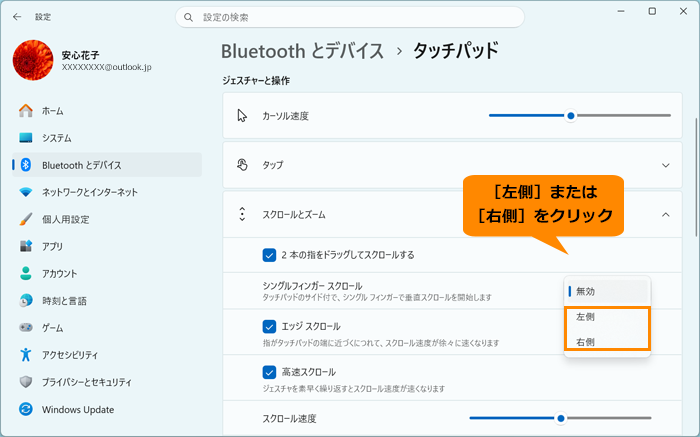Choose 無効 in the dropdown list

tap(607, 291)
